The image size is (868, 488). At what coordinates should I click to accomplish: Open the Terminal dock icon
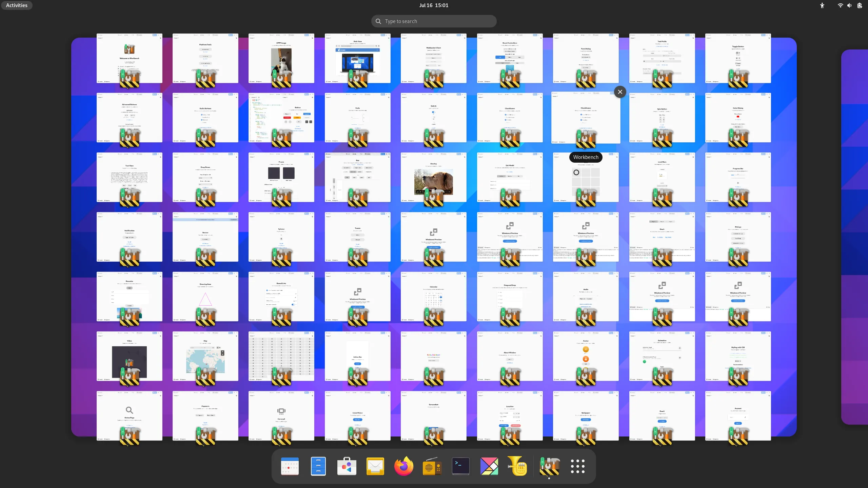point(460,466)
